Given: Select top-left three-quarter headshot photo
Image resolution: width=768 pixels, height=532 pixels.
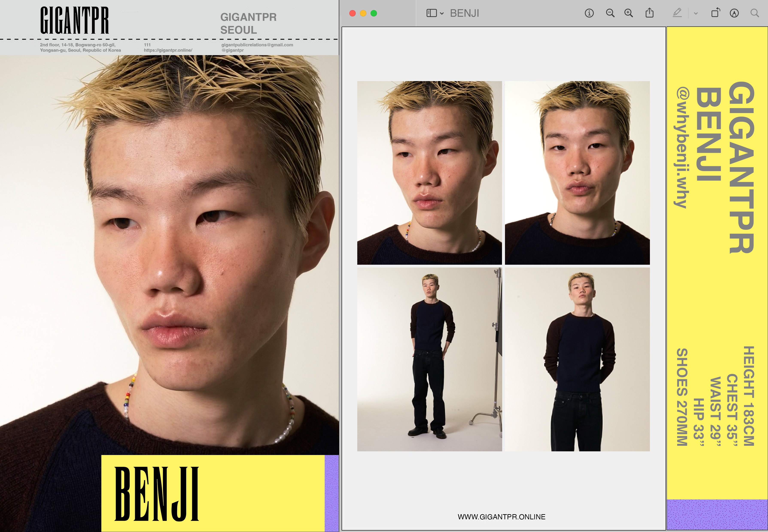Looking at the screenshot, I should [x=429, y=173].
